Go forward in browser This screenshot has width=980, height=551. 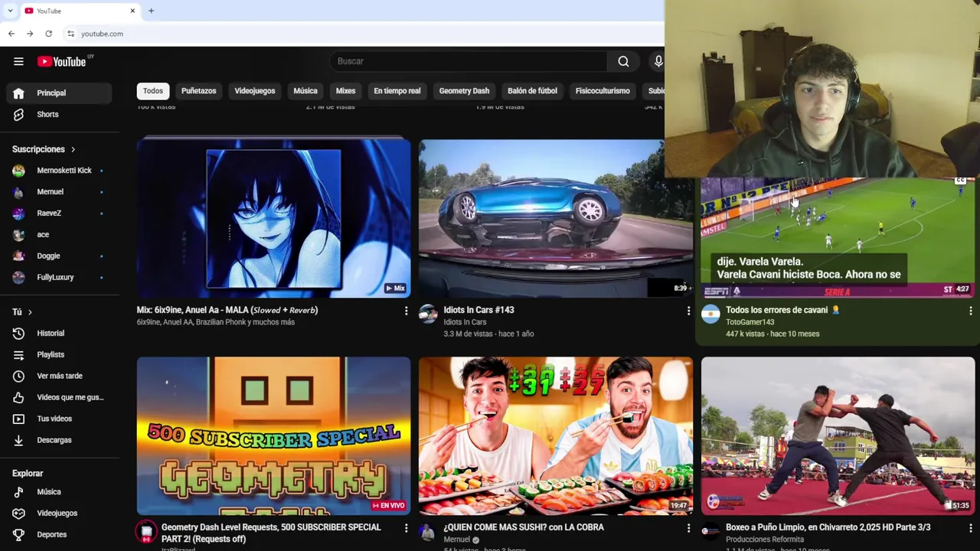pyautogui.click(x=30, y=34)
